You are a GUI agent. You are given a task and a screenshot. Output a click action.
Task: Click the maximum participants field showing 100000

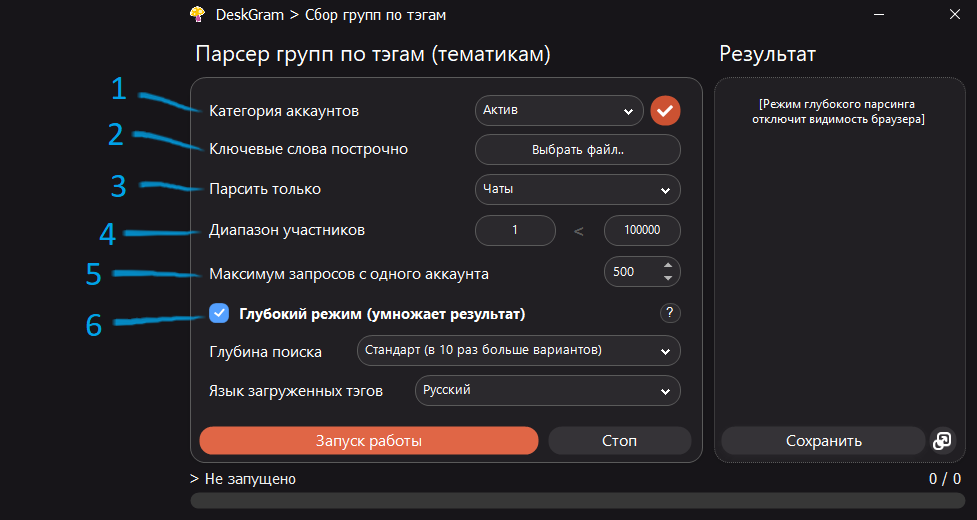[642, 230]
